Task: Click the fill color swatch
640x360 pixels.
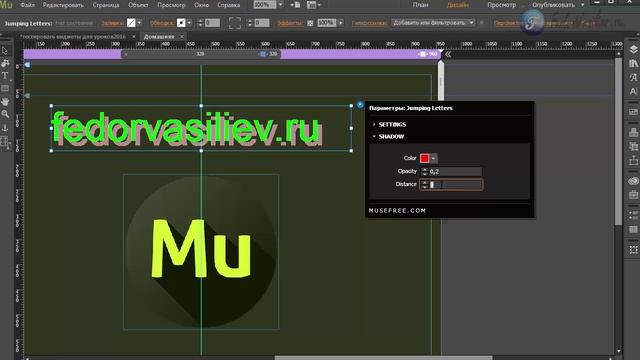Action: click(131, 23)
